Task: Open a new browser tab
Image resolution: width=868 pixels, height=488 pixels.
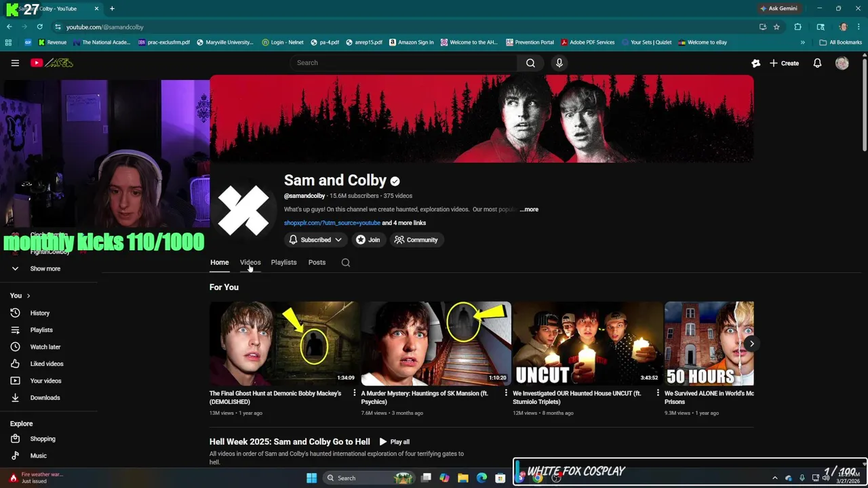Action: [x=112, y=9]
